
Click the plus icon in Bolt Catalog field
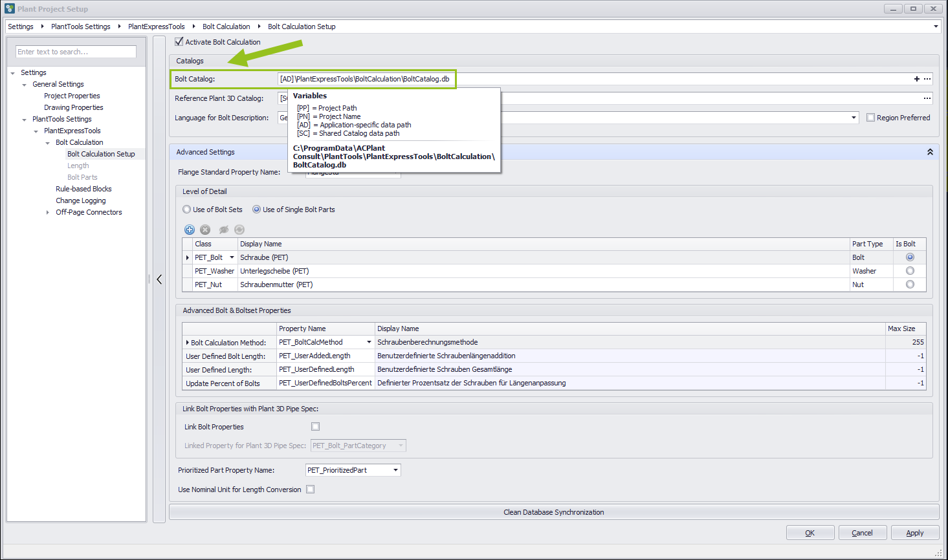917,79
